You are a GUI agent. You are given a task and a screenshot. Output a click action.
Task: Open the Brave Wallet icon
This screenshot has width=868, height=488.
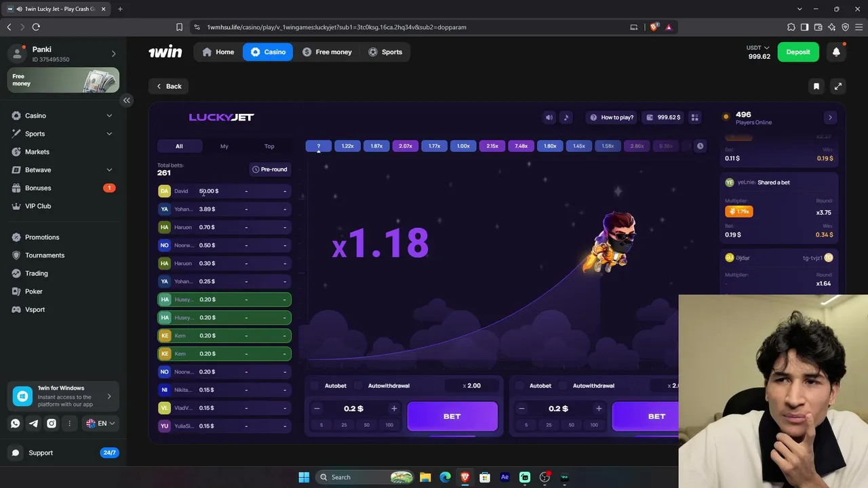(x=818, y=27)
